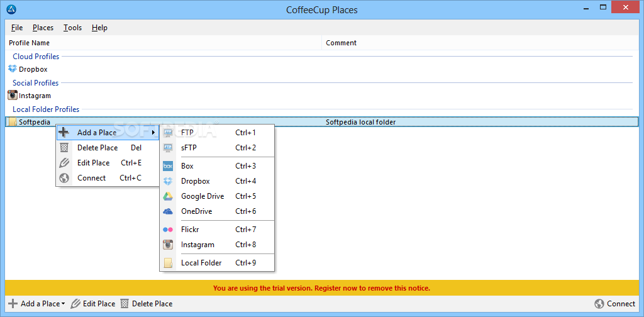Select Google Drive in the submenu
644x317 pixels.
(216, 196)
